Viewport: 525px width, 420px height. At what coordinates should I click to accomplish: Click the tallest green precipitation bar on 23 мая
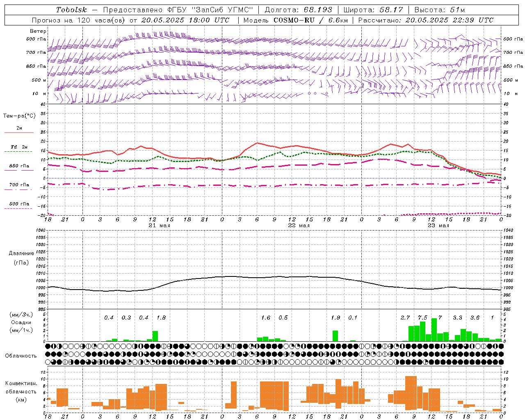pyautogui.click(x=434, y=330)
